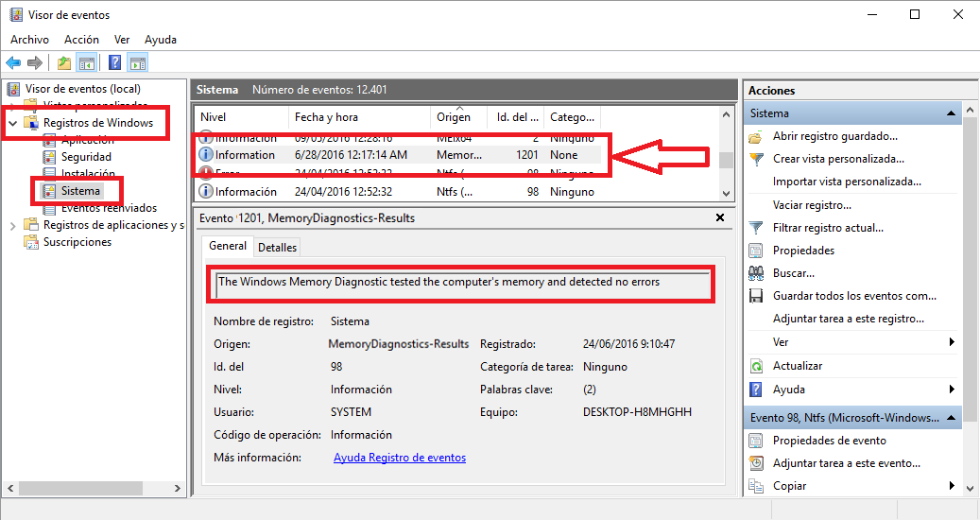
Task: Select the 6/28/2016 12:17:14 AM Information event
Action: 398,155
